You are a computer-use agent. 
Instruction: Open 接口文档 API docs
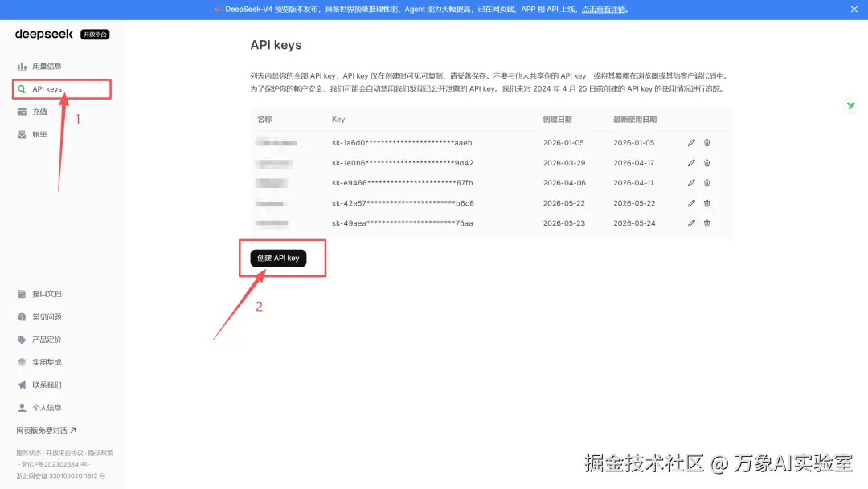pos(47,295)
